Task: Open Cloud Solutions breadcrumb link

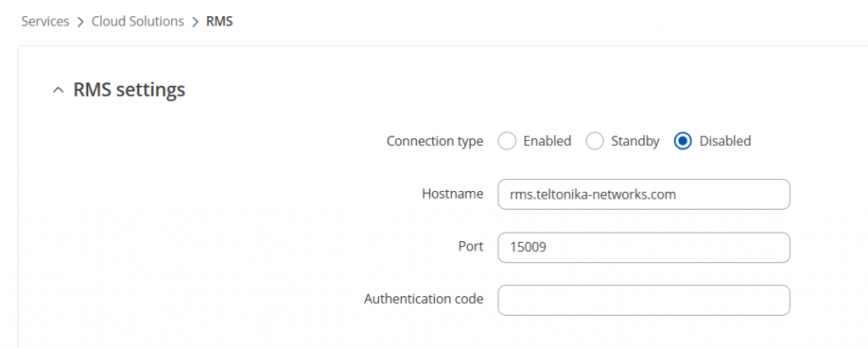Action: click(x=137, y=22)
